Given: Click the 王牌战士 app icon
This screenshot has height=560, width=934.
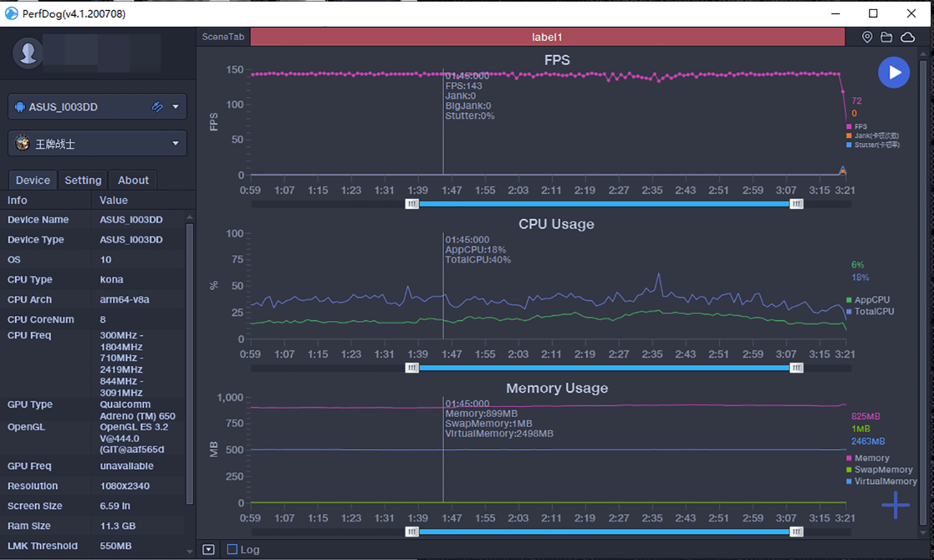Looking at the screenshot, I should (22, 143).
